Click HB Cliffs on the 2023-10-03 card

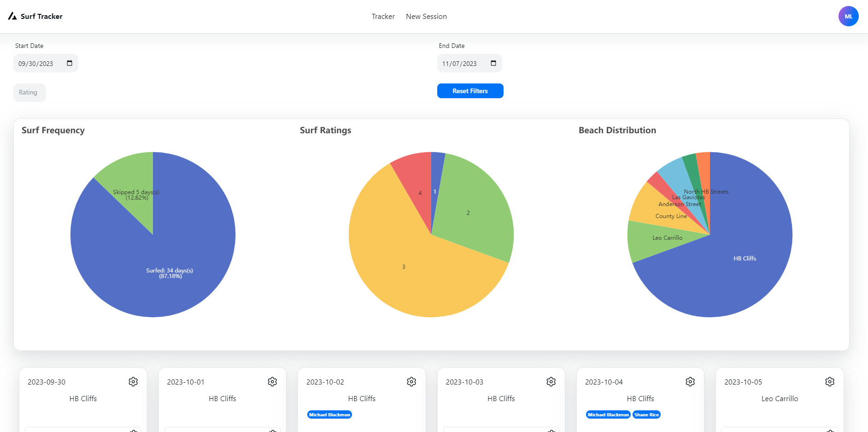(x=501, y=398)
